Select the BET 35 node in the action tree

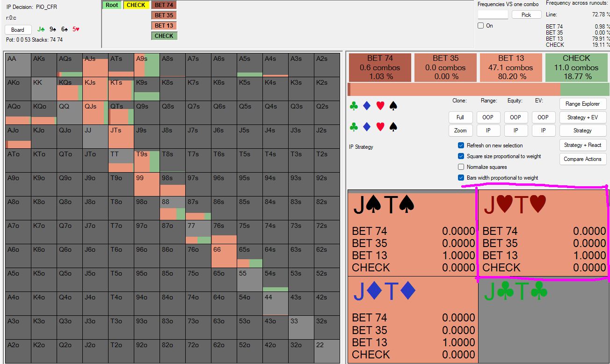coord(164,15)
